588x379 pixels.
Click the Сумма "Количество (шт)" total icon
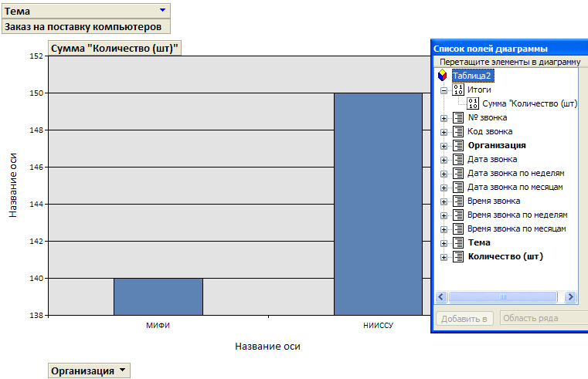tap(473, 103)
